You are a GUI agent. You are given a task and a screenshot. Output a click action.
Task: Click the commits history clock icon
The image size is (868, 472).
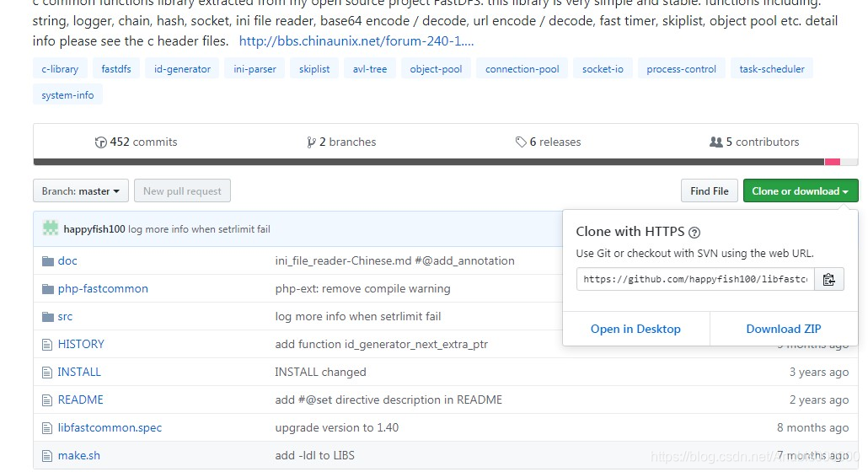(101, 142)
